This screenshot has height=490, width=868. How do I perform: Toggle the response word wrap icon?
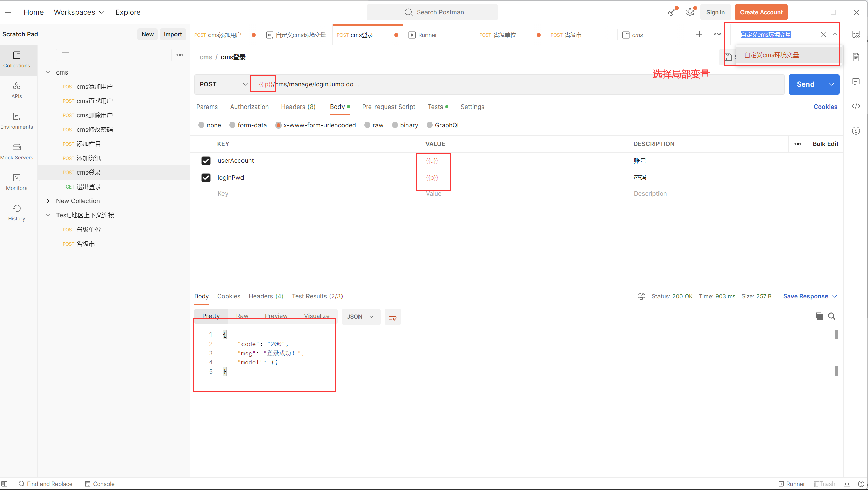point(393,317)
